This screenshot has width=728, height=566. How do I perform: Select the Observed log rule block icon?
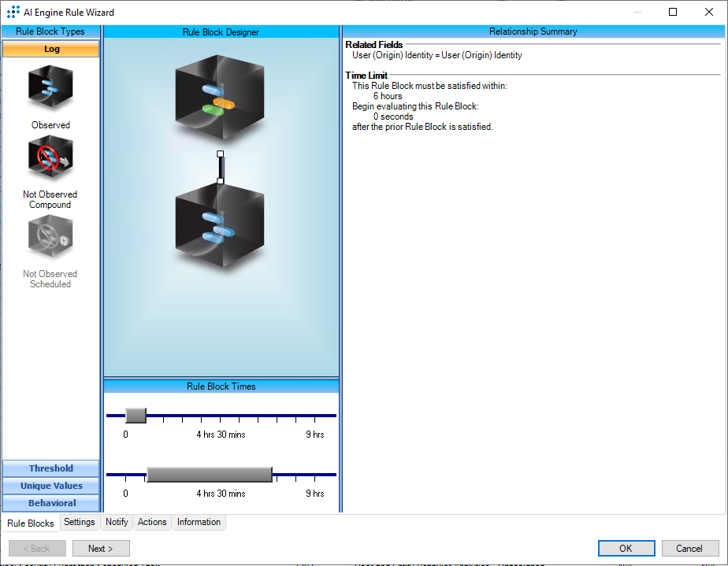[50, 88]
